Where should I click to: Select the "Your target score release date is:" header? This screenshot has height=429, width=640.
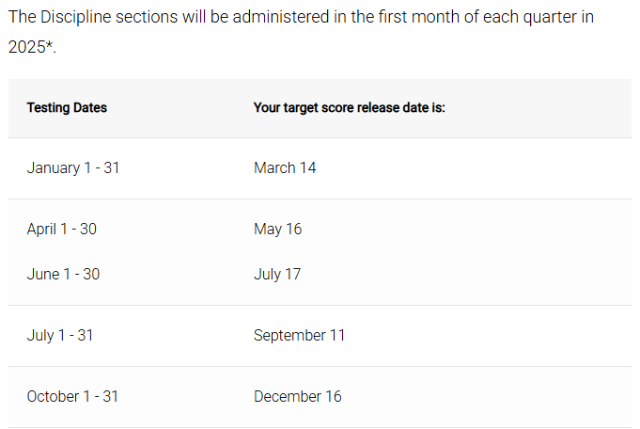pos(349,107)
